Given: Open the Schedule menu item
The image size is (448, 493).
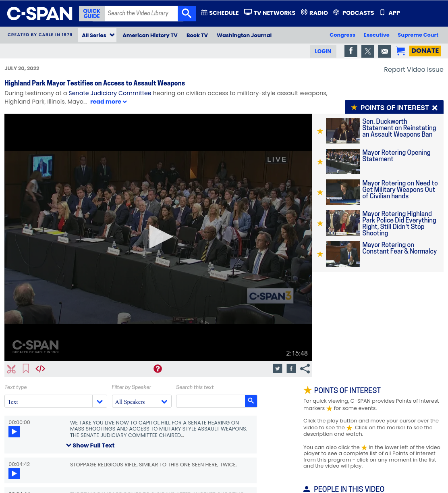Looking at the screenshot, I should click(x=220, y=13).
